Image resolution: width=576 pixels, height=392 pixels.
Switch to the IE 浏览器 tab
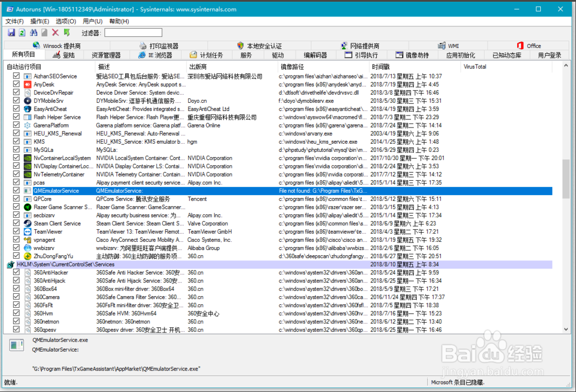tap(155, 55)
